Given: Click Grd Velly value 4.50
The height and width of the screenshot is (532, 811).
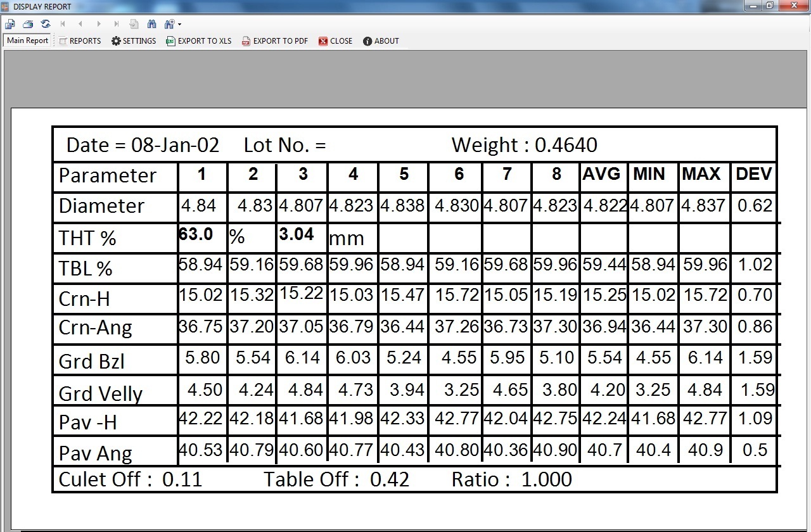Looking at the screenshot, I should 205,389.
